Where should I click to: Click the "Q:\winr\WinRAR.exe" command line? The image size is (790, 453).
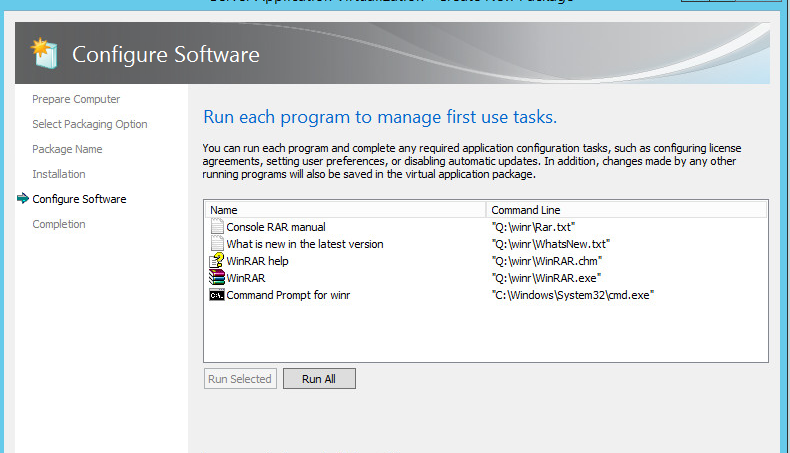tap(546, 278)
